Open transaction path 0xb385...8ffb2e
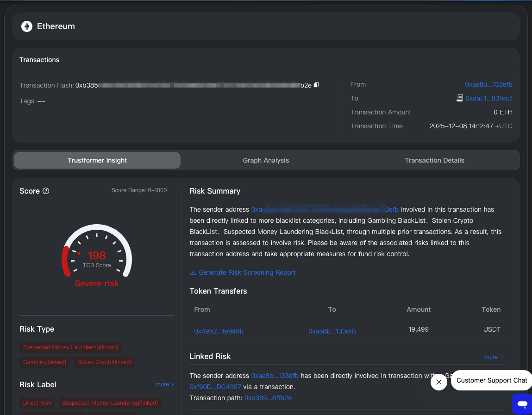This screenshot has height=415, width=532. tap(268, 397)
